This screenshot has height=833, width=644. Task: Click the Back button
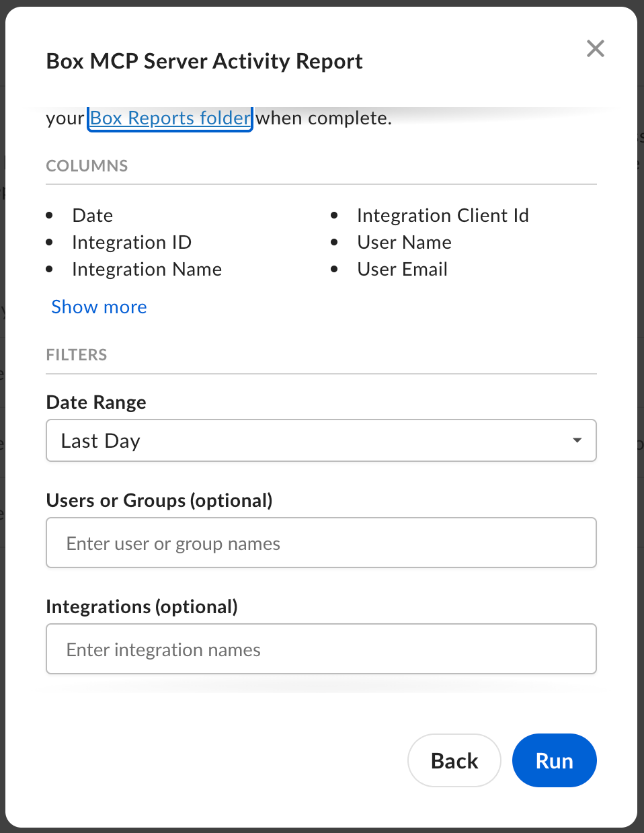tap(454, 760)
